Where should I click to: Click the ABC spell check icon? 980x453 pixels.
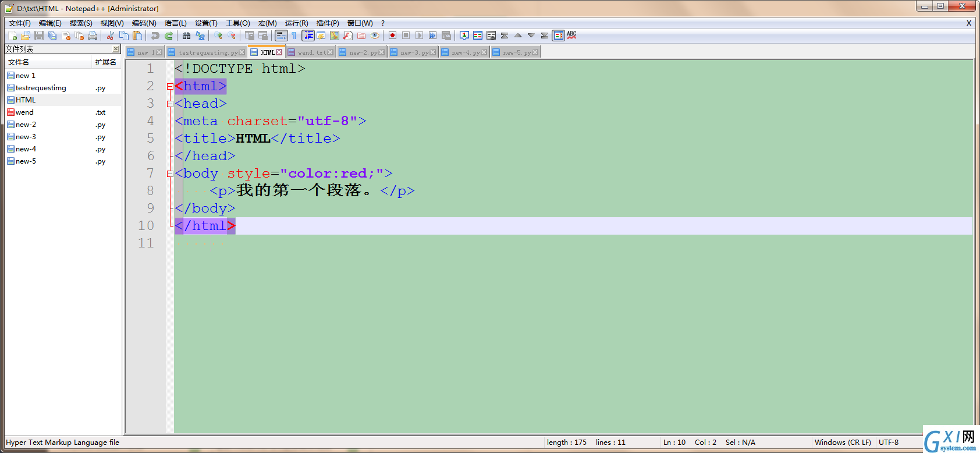[x=571, y=36]
